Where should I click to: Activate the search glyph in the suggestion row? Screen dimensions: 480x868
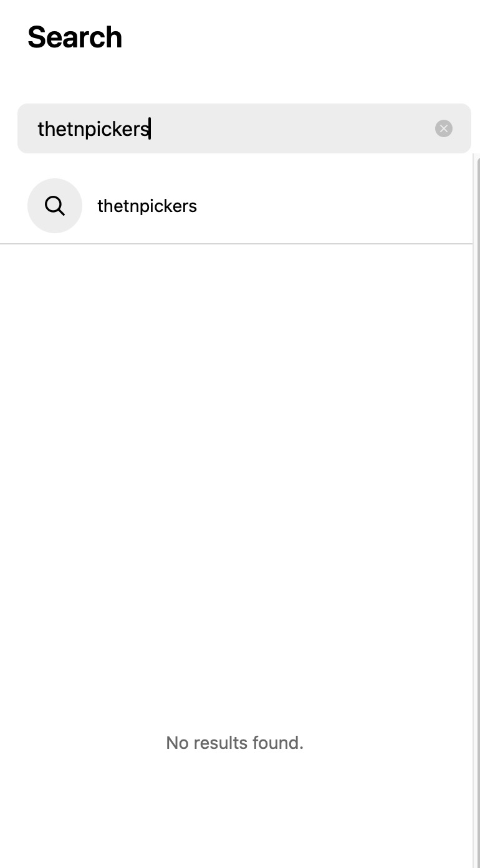(x=55, y=206)
